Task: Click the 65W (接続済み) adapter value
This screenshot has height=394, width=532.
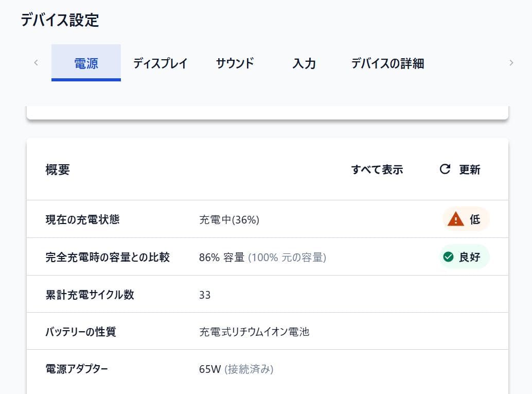Action: (x=236, y=369)
